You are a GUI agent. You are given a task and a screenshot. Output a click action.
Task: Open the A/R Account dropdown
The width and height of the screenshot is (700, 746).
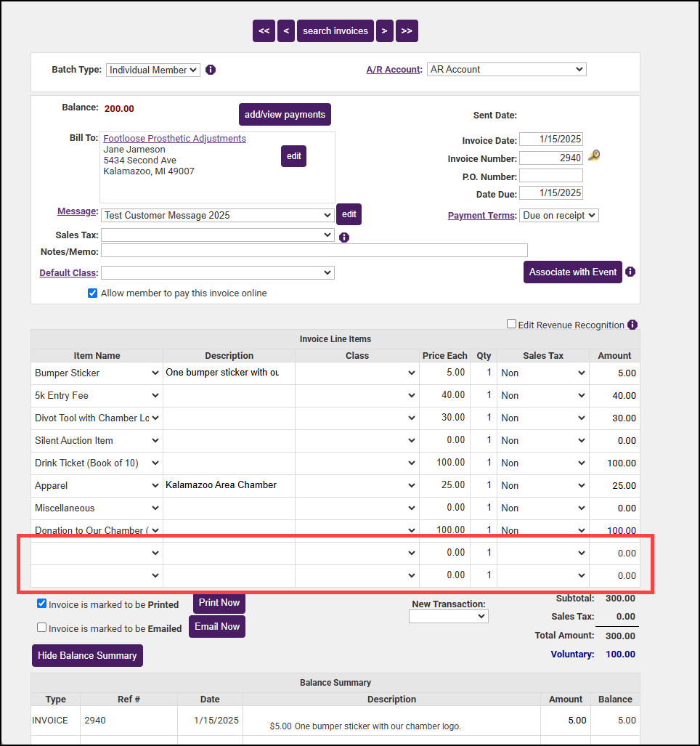[x=506, y=70]
